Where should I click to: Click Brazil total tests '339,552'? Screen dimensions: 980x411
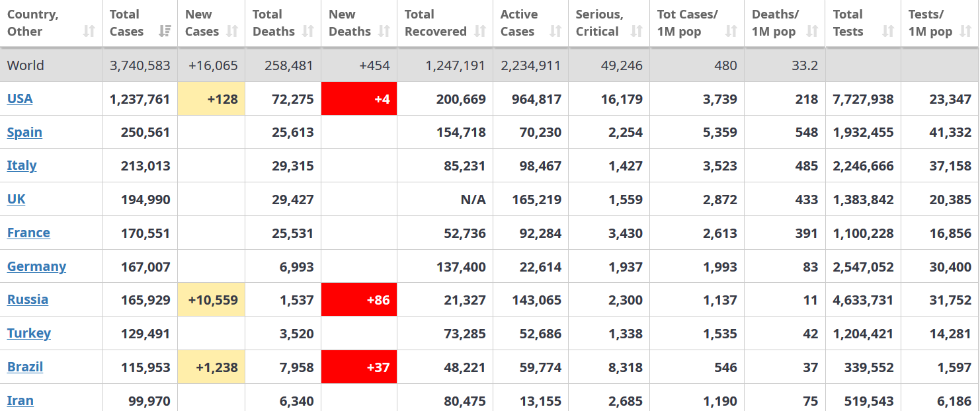point(869,367)
